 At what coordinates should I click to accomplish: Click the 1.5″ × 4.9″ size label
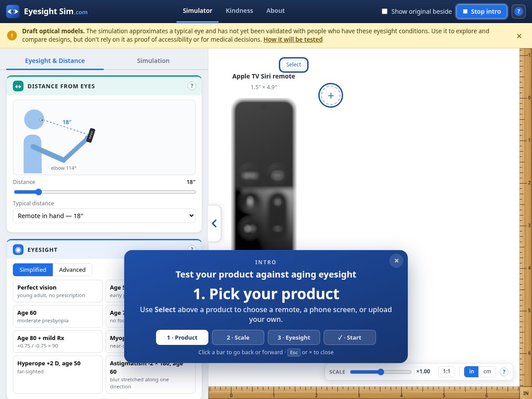[264, 87]
